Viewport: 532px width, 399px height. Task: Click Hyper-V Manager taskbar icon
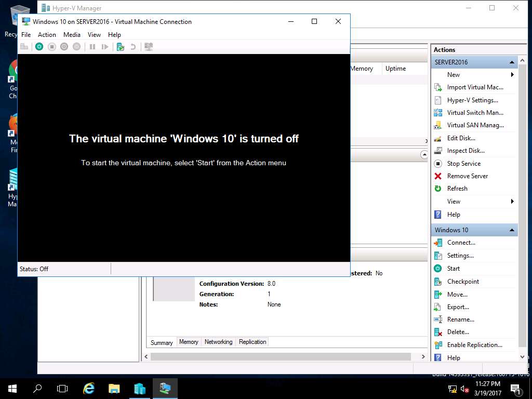coord(139,389)
